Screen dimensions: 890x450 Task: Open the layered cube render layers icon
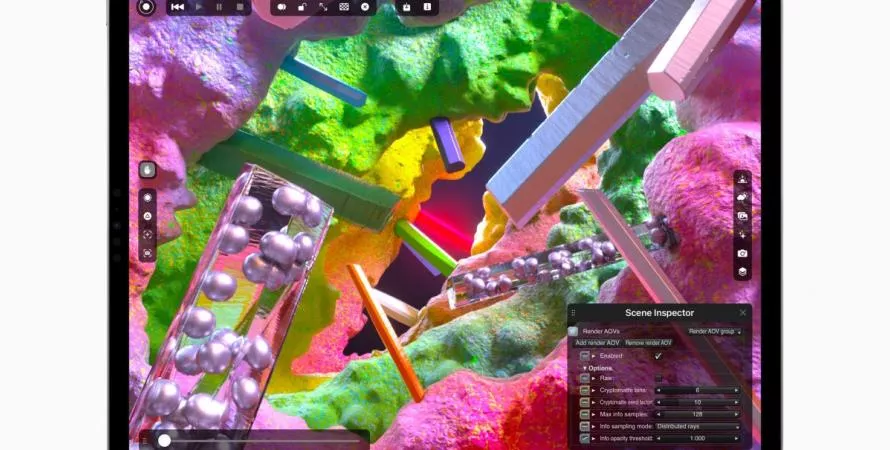click(x=742, y=272)
